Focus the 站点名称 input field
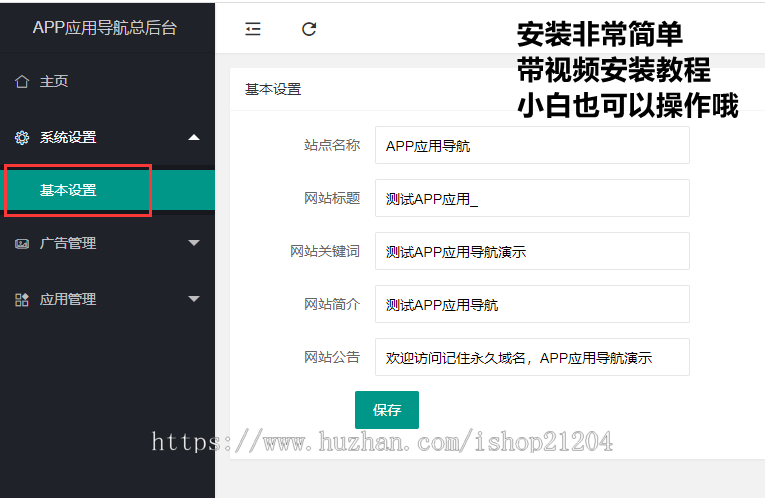Image resolution: width=765 pixels, height=498 pixels. click(532, 145)
